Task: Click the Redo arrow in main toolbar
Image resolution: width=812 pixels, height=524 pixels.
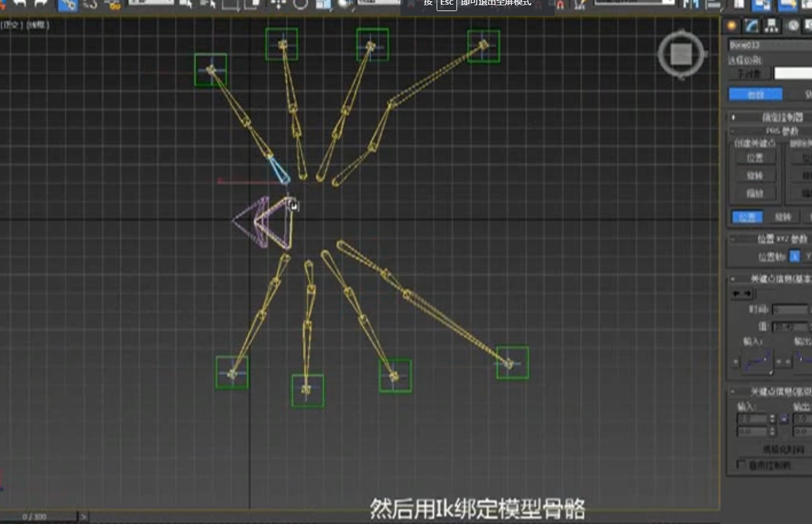Action: (x=41, y=4)
